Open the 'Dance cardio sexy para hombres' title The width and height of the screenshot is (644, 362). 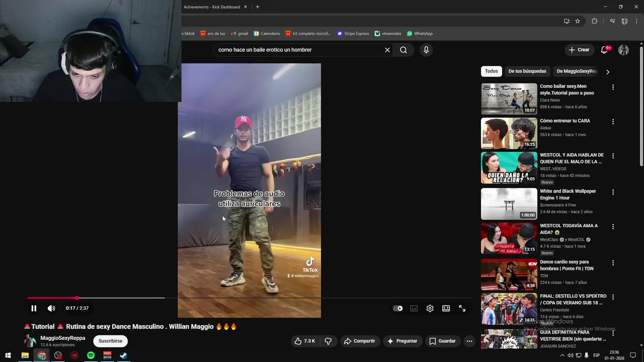567,265
